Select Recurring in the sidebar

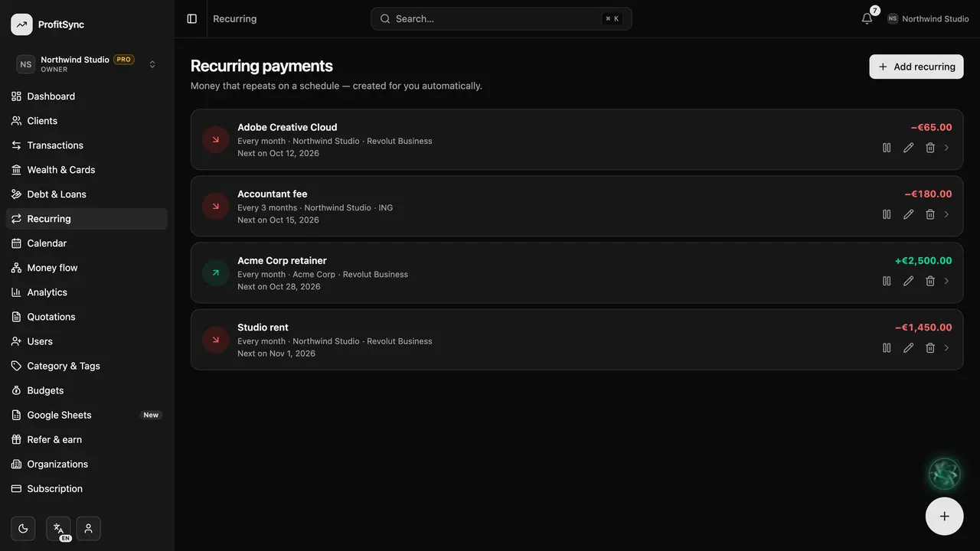click(x=87, y=219)
